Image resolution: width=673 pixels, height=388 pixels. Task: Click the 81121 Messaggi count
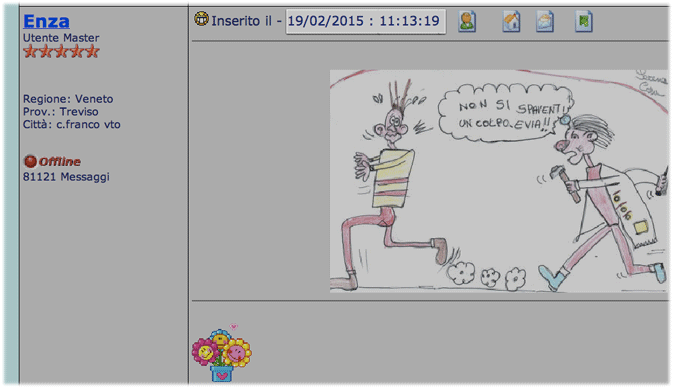[66, 177]
